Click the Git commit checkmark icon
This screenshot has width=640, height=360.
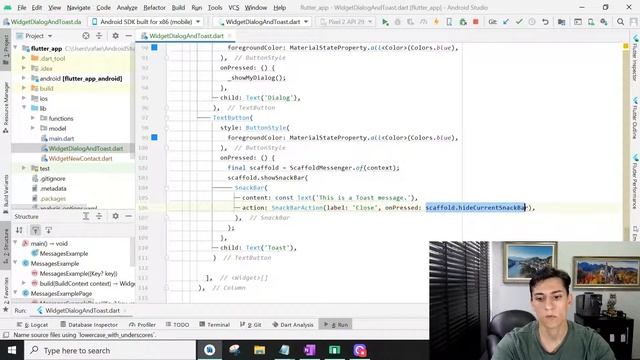click(519, 22)
